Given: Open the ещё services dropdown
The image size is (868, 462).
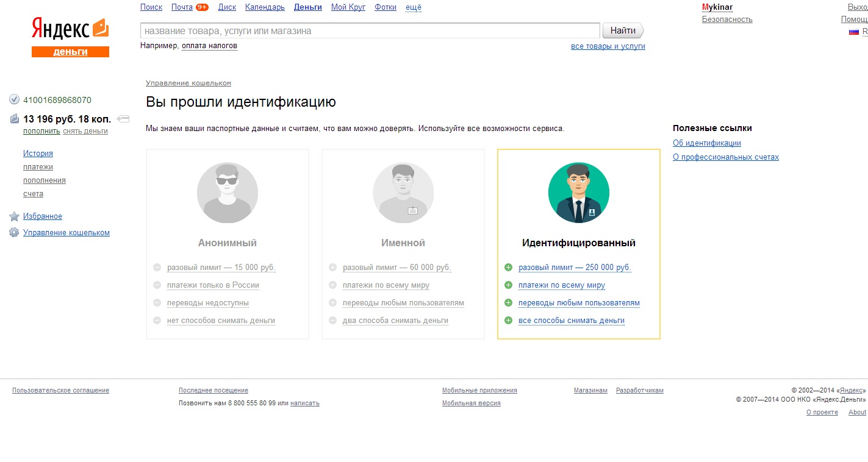Looking at the screenshot, I should 414,7.
